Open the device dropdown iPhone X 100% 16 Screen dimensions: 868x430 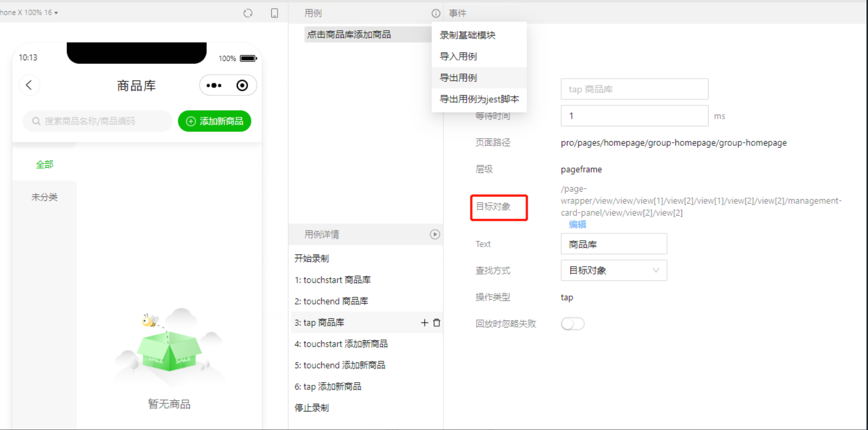30,13
